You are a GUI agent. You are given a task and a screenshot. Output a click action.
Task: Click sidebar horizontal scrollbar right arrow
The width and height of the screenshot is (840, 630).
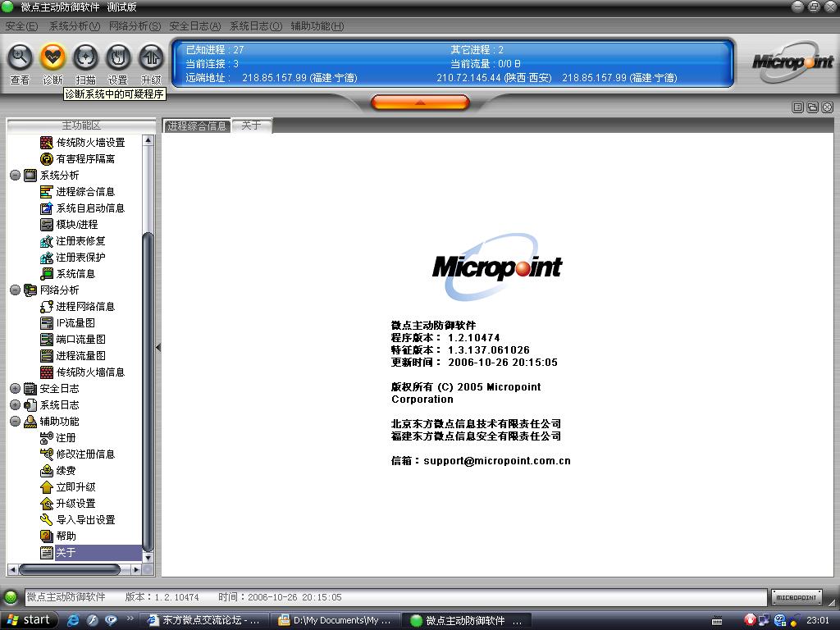(137, 569)
